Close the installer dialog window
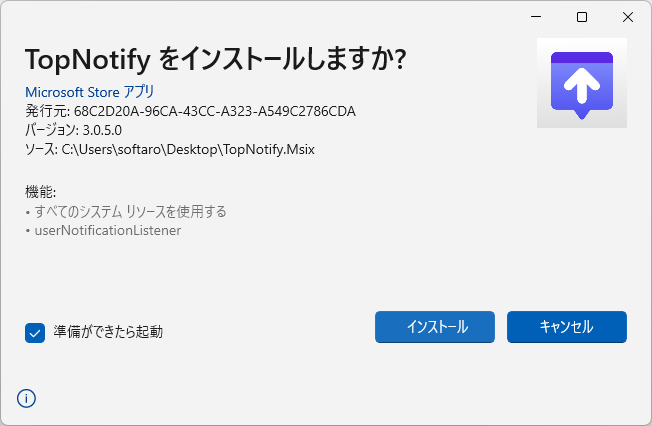 [628, 17]
